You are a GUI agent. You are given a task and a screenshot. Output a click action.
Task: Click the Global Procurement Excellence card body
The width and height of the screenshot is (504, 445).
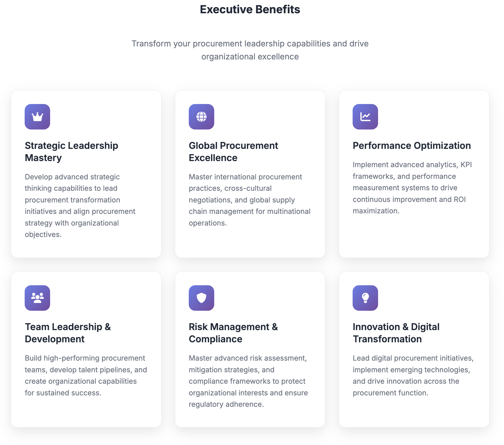tap(250, 200)
